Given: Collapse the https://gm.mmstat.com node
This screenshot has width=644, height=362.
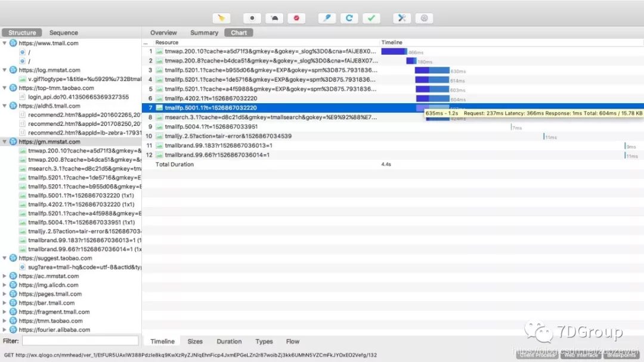Looking at the screenshot, I should click(5, 142).
